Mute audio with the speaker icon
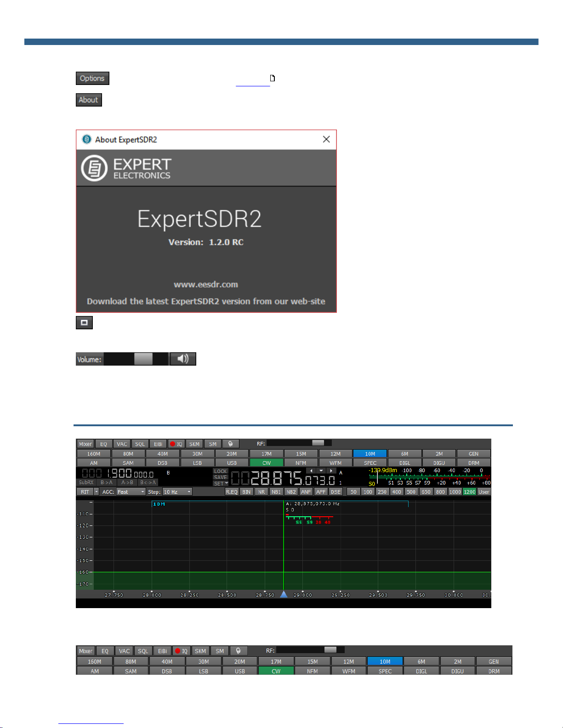The height and width of the screenshot is (728, 563). click(183, 359)
